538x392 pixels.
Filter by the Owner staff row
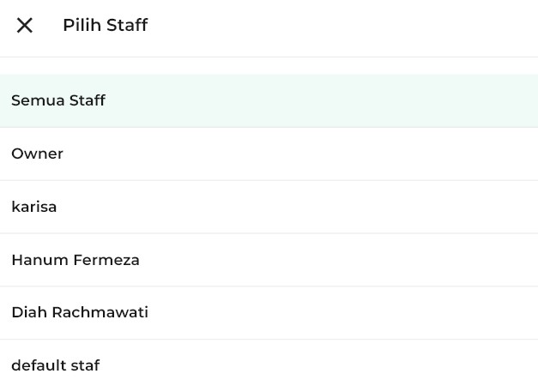pos(269,154)
